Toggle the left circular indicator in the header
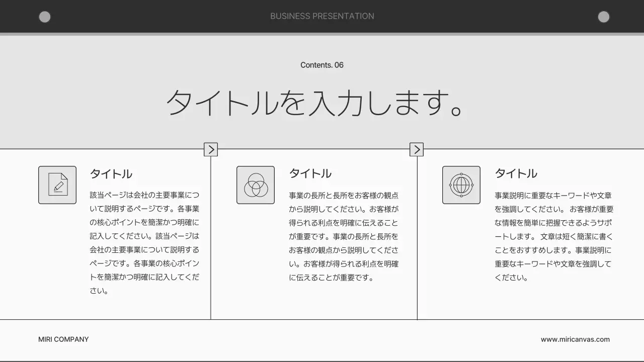644x362 pixels. point(45,17)
